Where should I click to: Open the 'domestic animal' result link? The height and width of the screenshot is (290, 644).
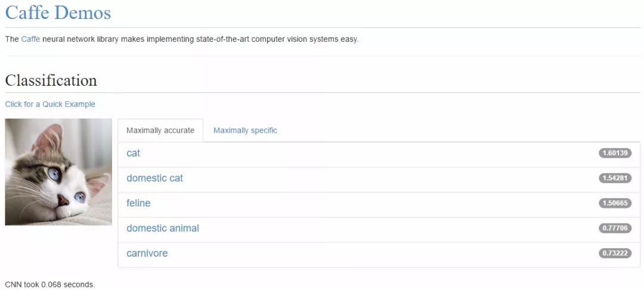163,228
